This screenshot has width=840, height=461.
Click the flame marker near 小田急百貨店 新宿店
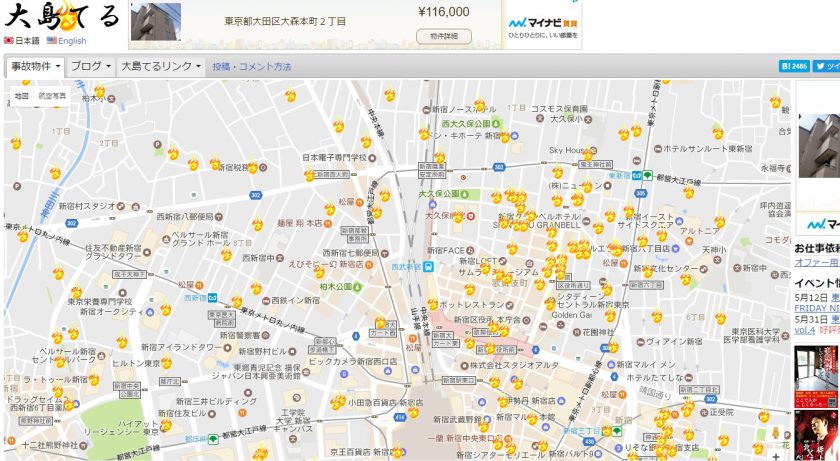pyautogui.click(x=338, y=401)
